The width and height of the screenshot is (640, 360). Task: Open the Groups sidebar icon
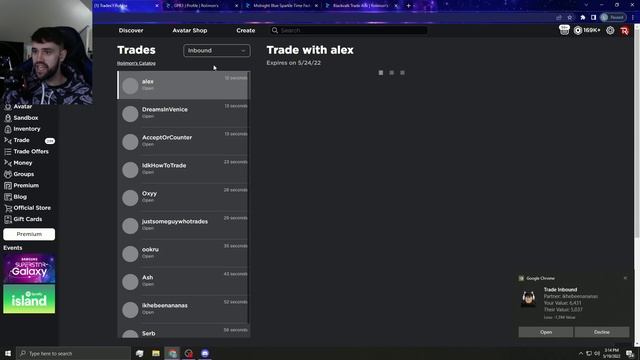[x=8, y=174]
